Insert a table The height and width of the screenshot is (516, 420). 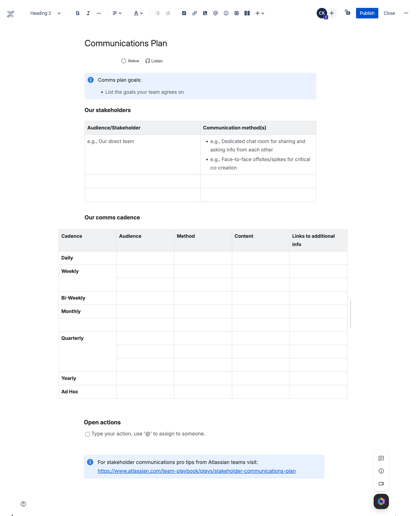(236, 13)
